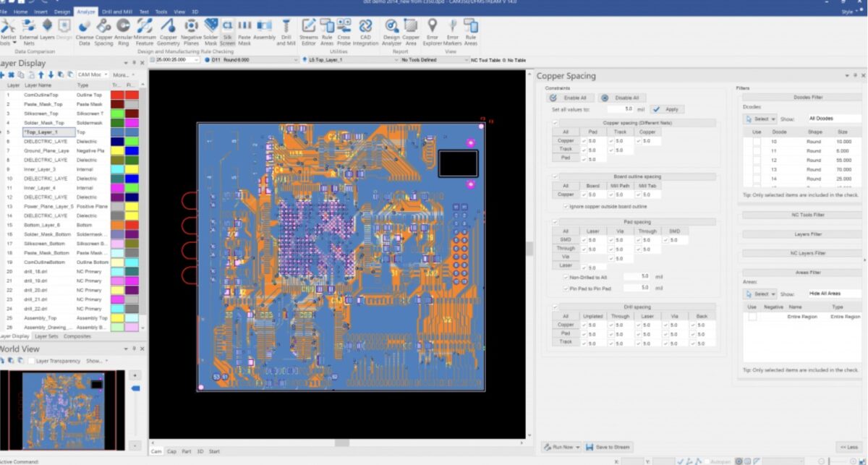Open the CAM Mode dropdown in Layer Display
This screenshot has height=465, width=868.
pos(92,74)
